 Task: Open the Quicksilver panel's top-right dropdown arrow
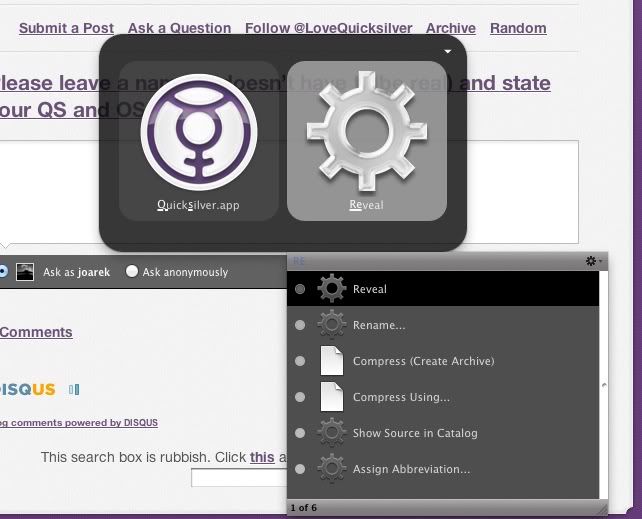(448, 52)
